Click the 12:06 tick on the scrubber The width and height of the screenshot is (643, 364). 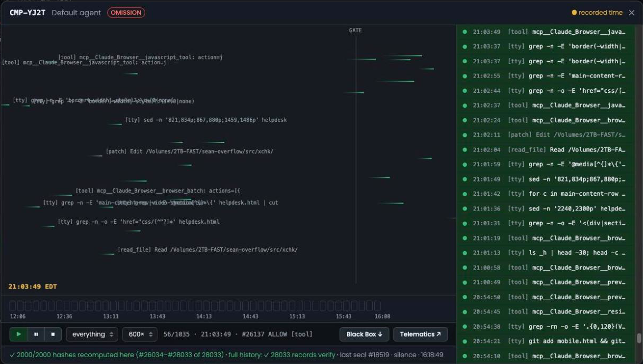coord(17,317)
